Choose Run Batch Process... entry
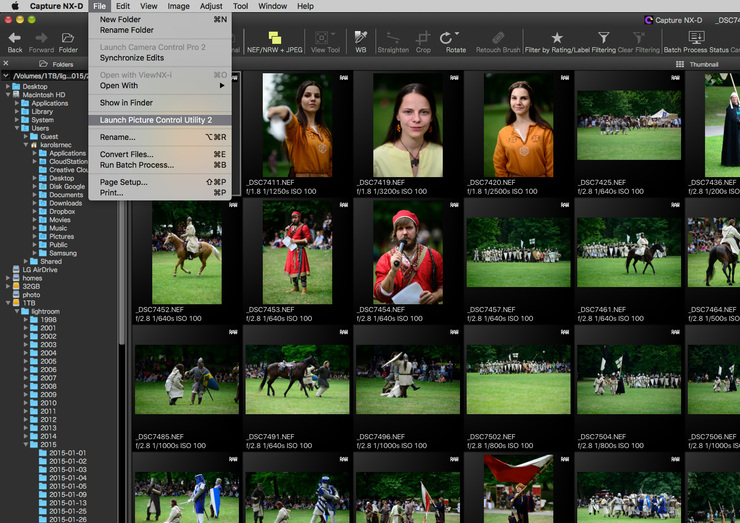Image resolution: width=740 pixels, height=523 pixels. [x=160, y=165]
